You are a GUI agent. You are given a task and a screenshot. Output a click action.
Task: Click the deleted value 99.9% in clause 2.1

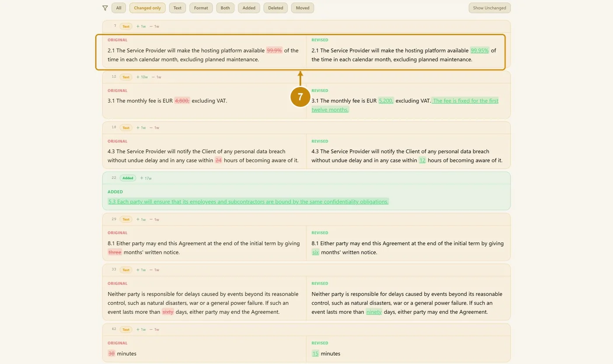(x=275, y=50)
